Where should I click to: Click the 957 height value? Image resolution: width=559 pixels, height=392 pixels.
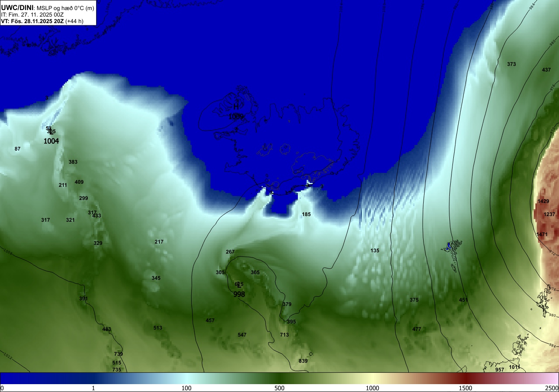(500, 370)
